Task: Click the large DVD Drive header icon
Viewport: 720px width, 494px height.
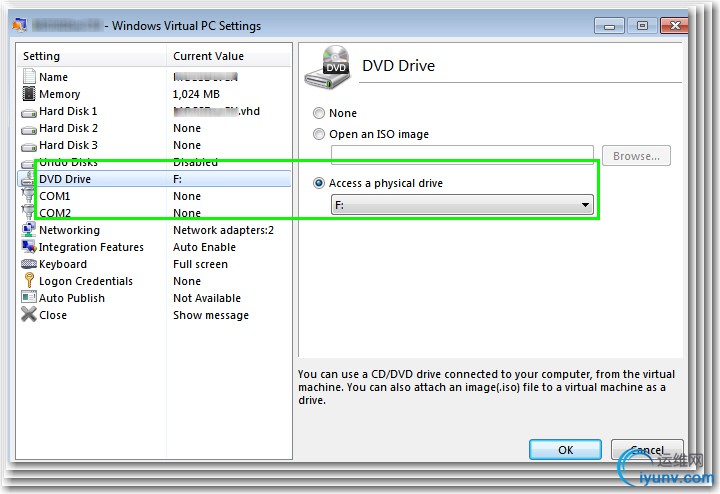Action: pyautogui.click(x=327, y=67)
